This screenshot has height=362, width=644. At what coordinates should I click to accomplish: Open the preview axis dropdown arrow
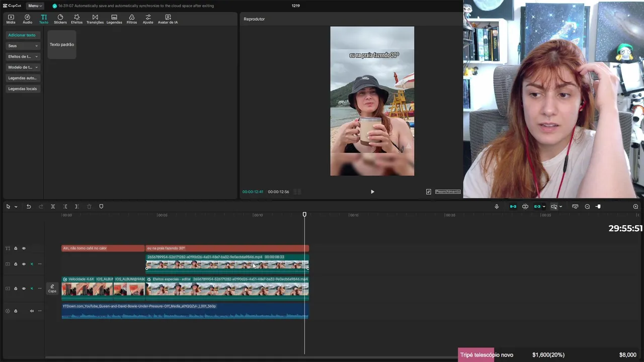560,207
